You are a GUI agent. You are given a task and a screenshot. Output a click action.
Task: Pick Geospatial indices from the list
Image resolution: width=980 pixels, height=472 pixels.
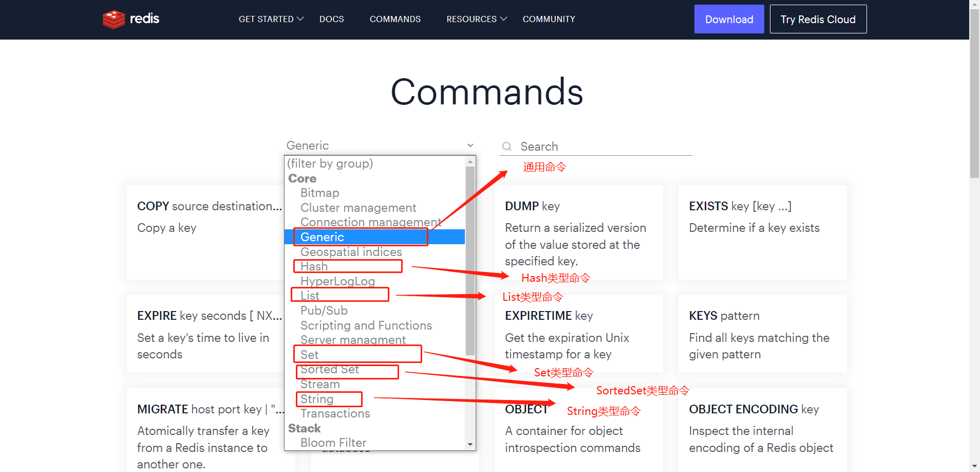(x=375, y=252)
